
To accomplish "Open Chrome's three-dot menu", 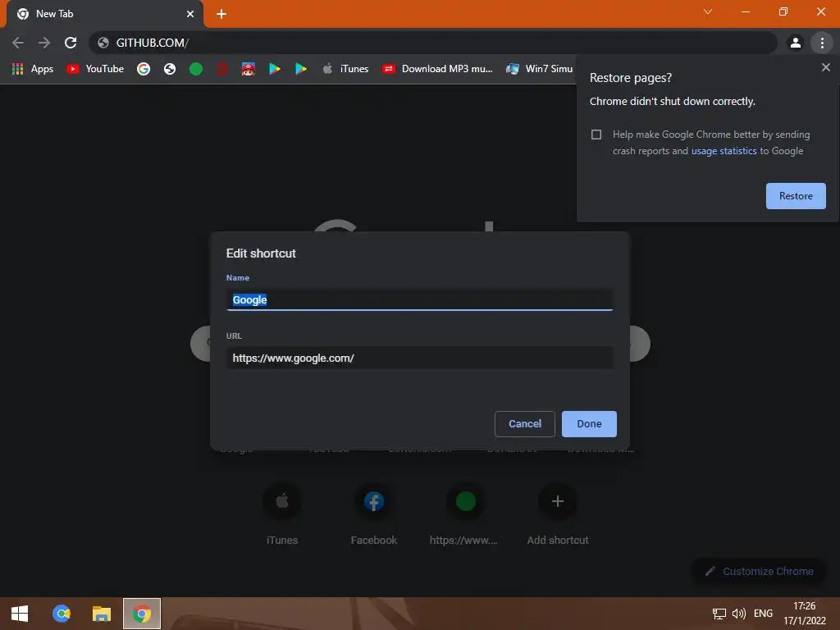I will (x=822, y=43).
